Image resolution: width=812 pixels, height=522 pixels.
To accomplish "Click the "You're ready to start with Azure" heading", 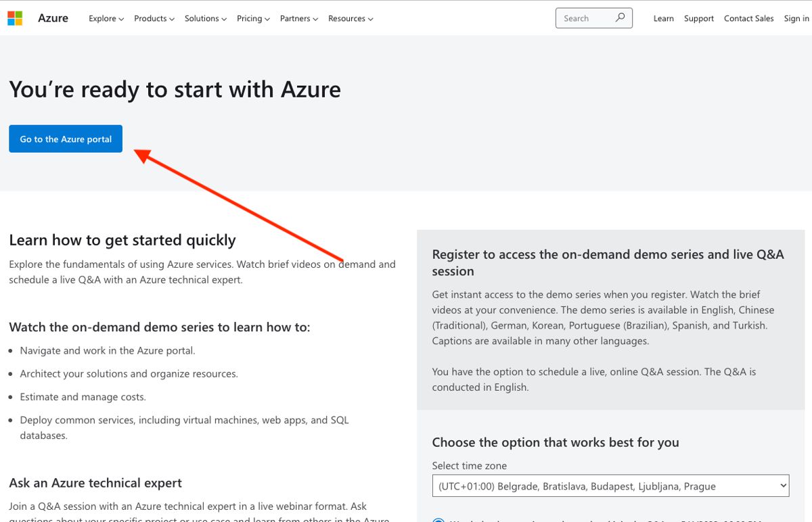I will pos(175,89).
